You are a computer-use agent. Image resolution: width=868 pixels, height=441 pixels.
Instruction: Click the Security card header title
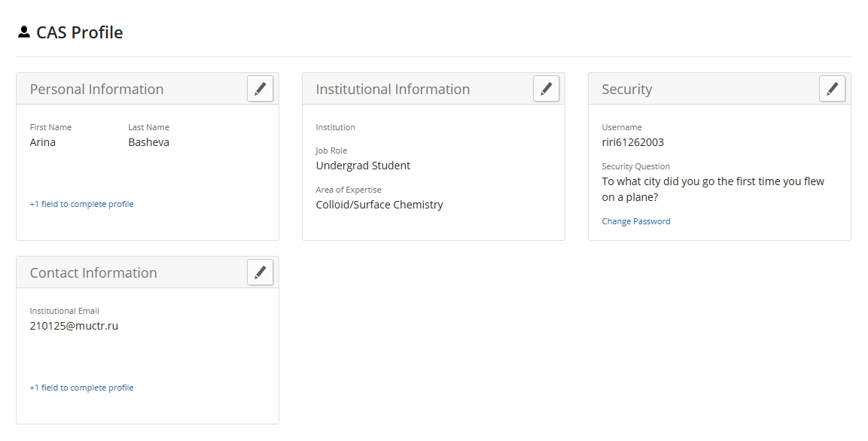[x=626, y=90]
